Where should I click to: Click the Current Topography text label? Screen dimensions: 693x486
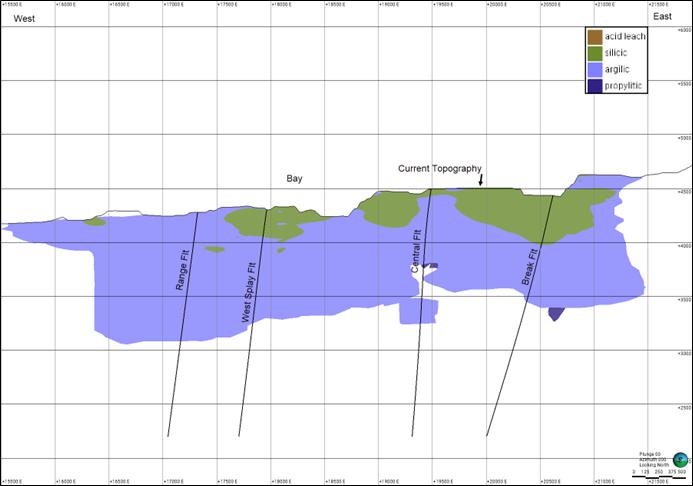[440, 168]
